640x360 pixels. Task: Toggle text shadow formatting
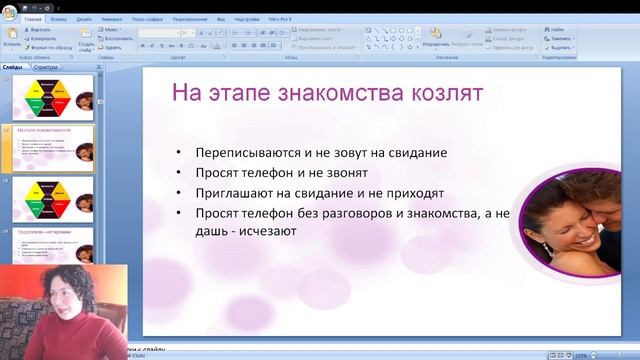click(182, 46)
